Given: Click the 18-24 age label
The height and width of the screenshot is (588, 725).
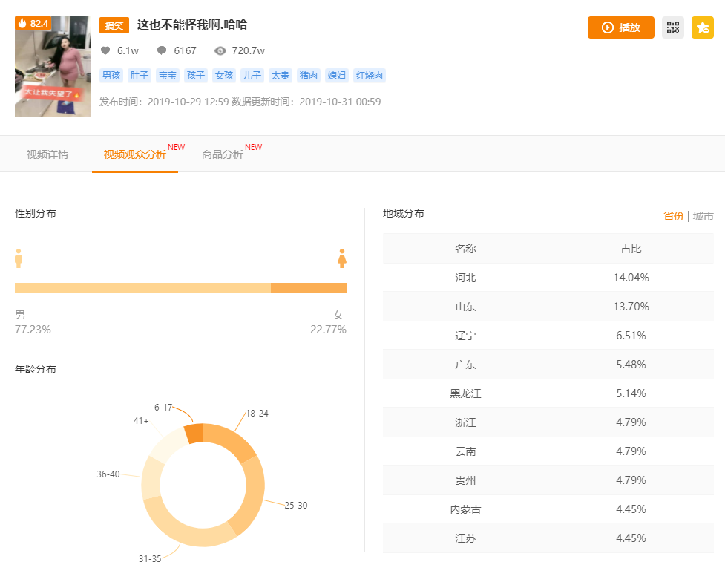Looking at the screenshot, I should click(x=257, y=413).
